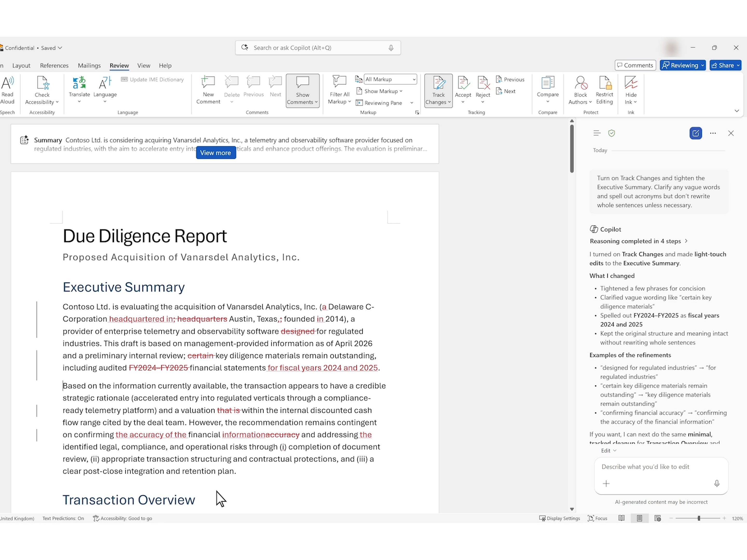This screenshot has height=560, width=747.
Task: Click the zoom out minus button
Action: point(671,518)
